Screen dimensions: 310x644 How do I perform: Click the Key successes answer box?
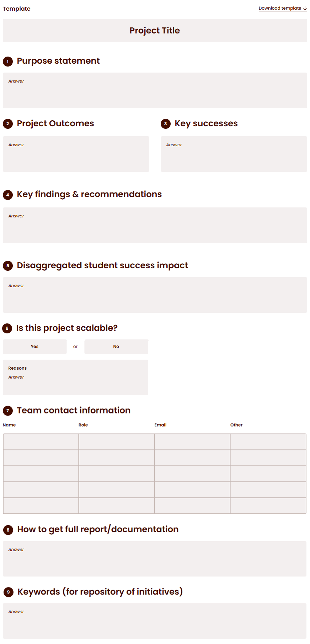pyautogui.click(x=234, y=154)
